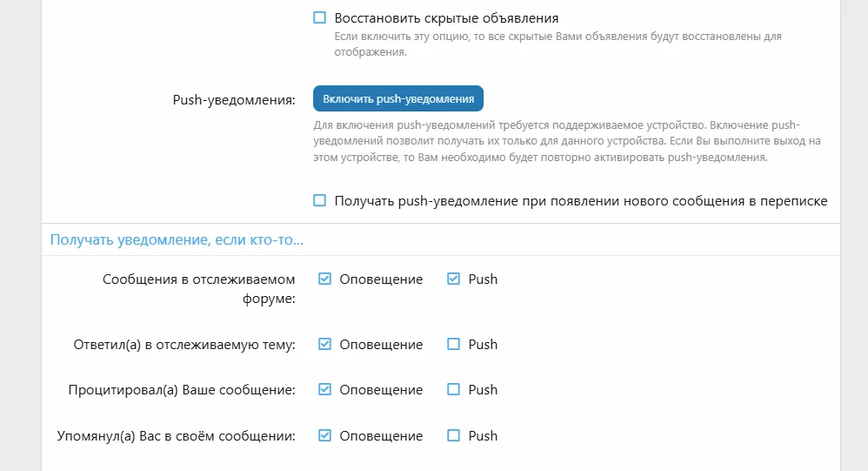The image size is (868, 471).
Task: Click the 'Push-уведомления:' field label
Action: click(235, 99)
